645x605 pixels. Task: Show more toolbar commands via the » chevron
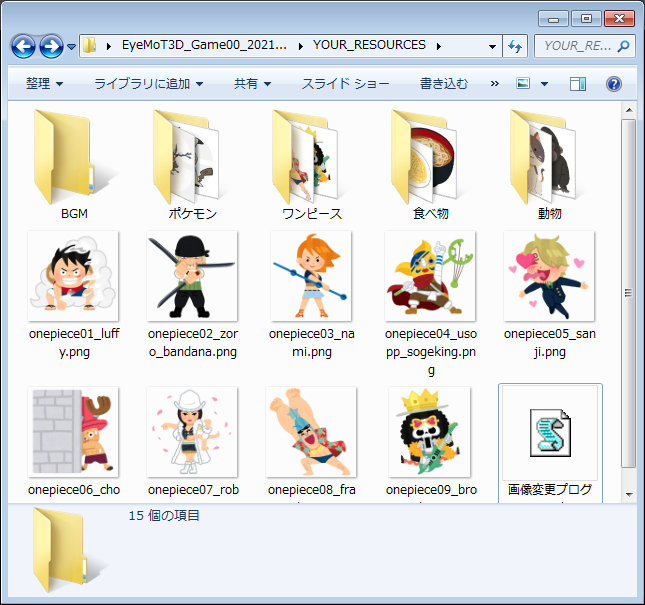[494, 84]
